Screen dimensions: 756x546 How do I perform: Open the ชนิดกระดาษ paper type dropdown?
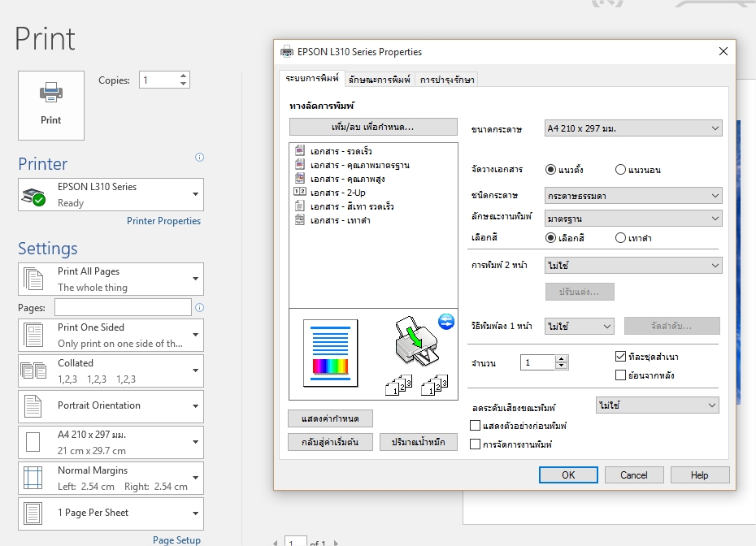[633, 196]
